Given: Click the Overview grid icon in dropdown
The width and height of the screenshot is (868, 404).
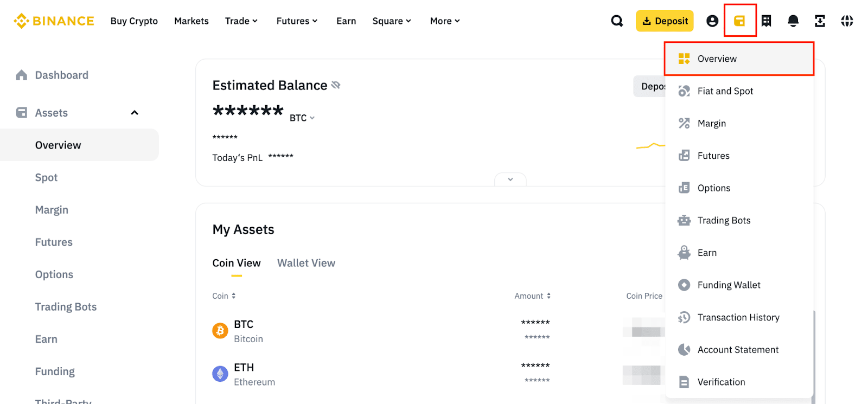Looking at the screenshot, I should point(684,59).
